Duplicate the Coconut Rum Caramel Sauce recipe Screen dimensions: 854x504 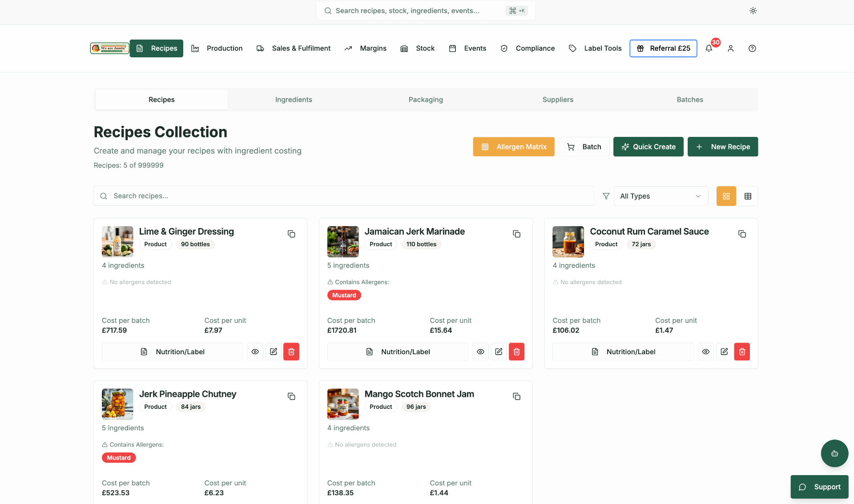click(742, 234)
